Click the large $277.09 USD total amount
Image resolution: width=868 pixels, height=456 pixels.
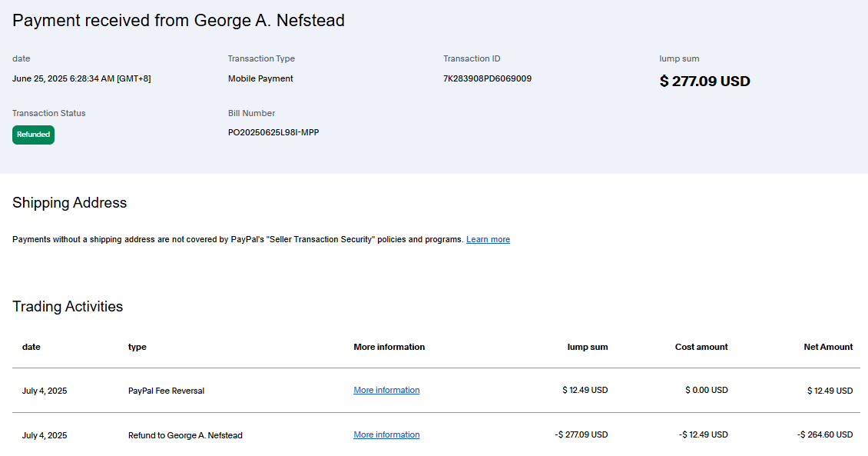pos(704,81)
